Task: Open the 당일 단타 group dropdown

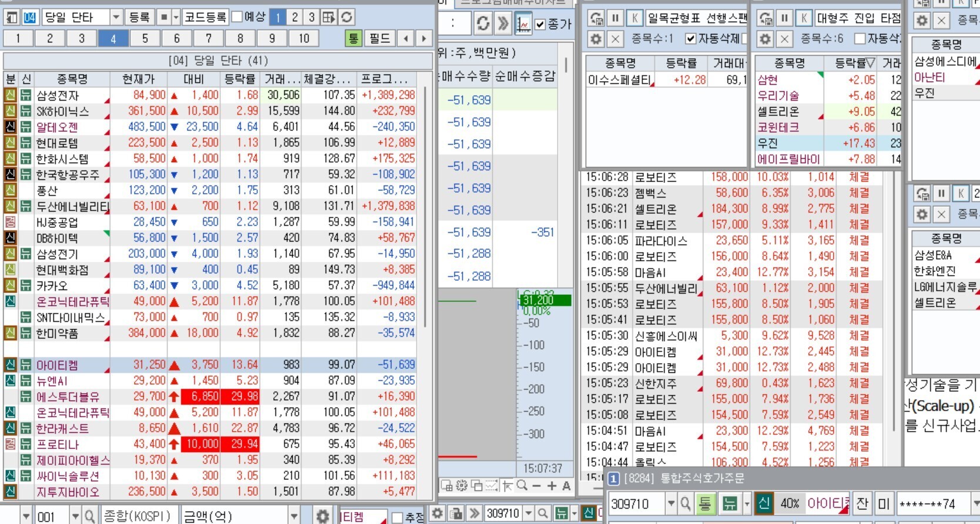Action: coord(116,17)
